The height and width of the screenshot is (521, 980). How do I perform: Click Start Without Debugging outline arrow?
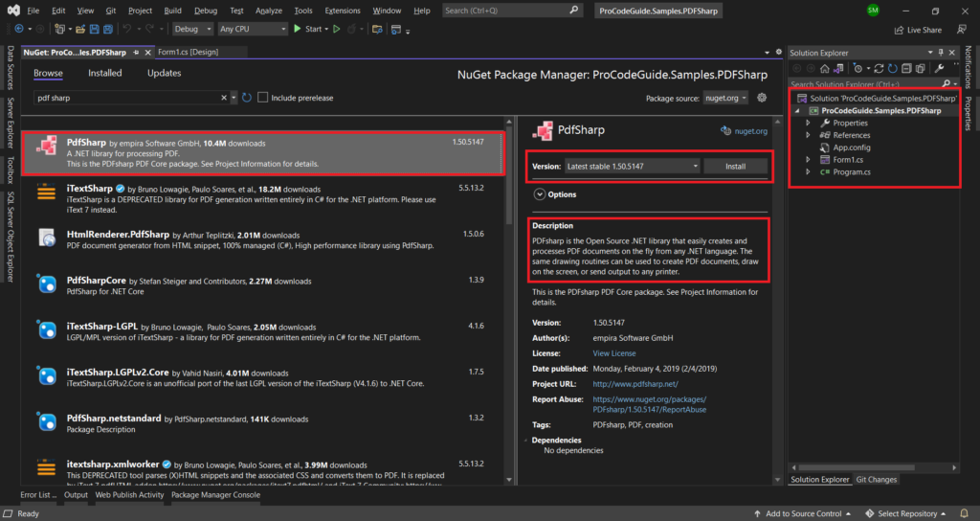pos(336,29)
